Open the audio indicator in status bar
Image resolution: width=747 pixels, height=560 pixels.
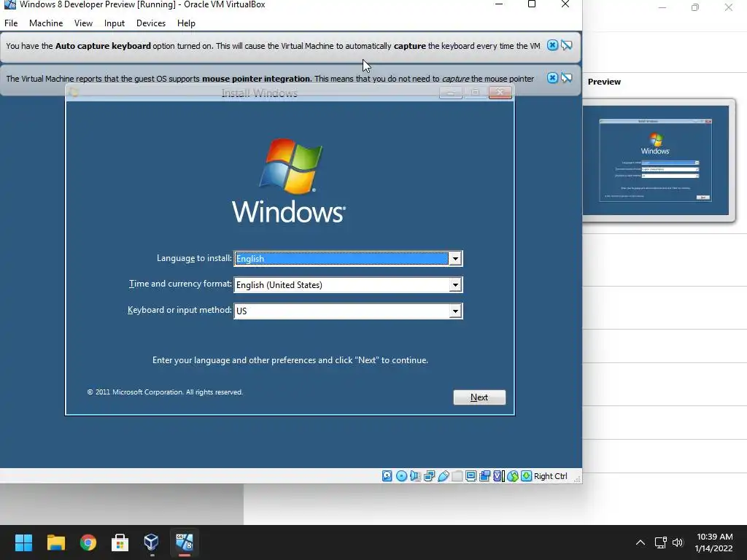click(415, 475)
